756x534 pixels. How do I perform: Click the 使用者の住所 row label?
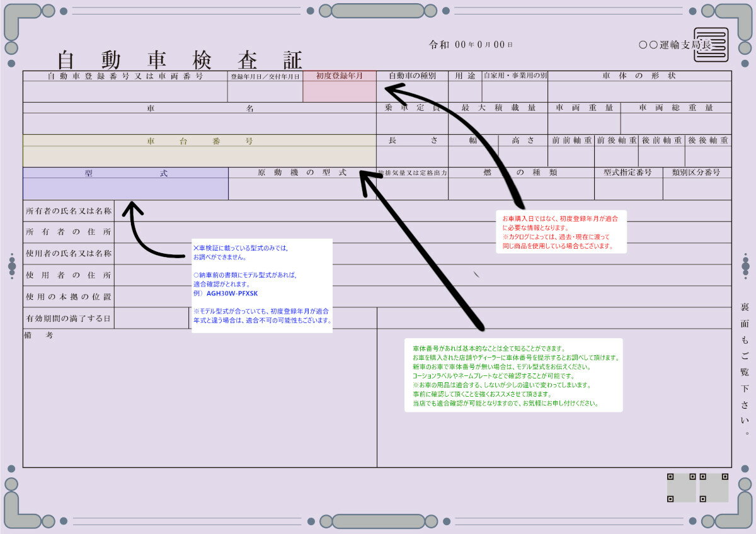(x=69, y=275)
